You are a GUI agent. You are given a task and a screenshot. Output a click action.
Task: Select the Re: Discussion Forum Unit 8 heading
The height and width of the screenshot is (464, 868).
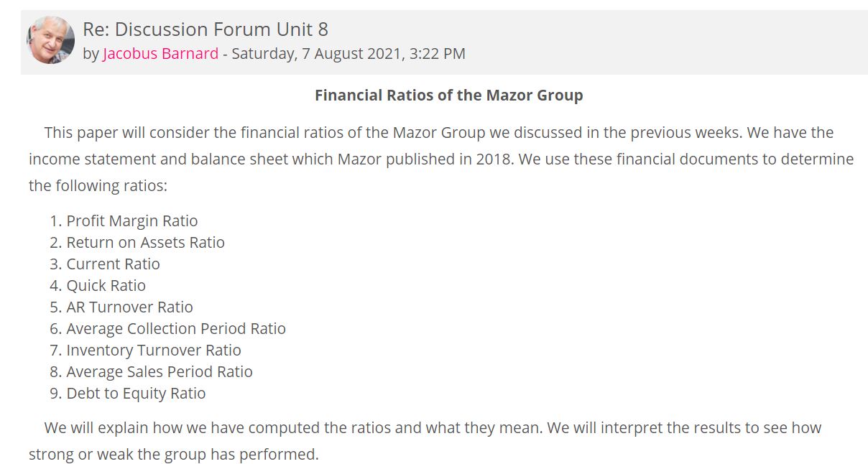[206, 29]
